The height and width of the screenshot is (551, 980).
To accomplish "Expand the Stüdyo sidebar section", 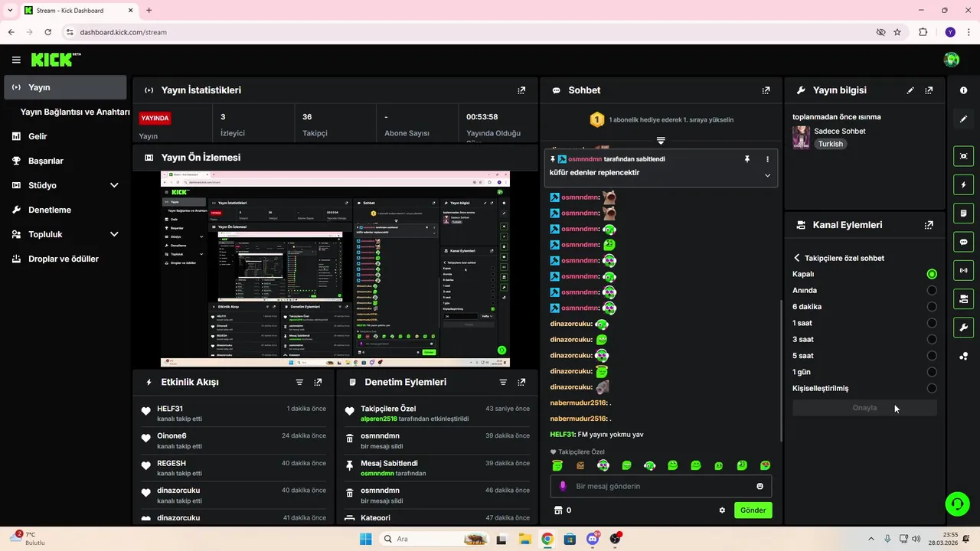I will [114, 185].
